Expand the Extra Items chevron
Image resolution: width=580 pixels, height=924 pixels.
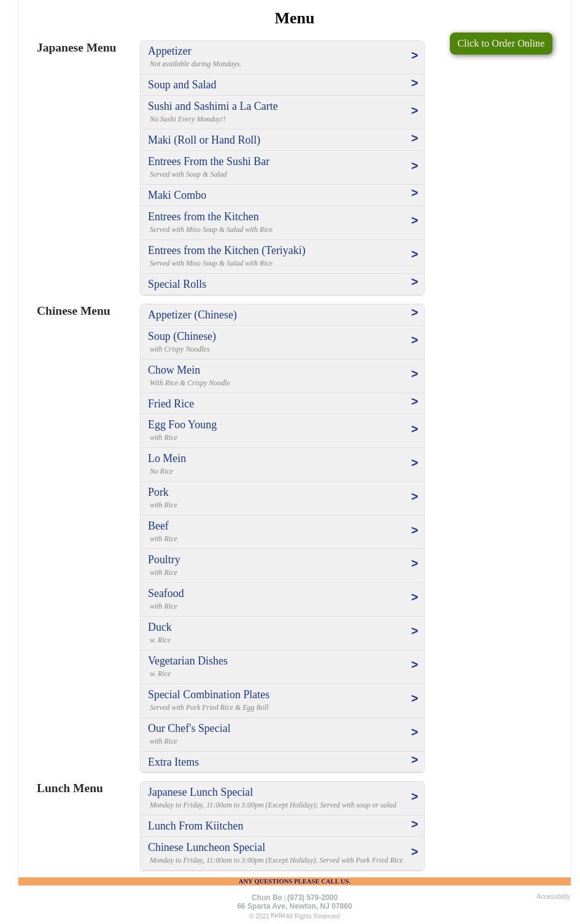(414, 760)
